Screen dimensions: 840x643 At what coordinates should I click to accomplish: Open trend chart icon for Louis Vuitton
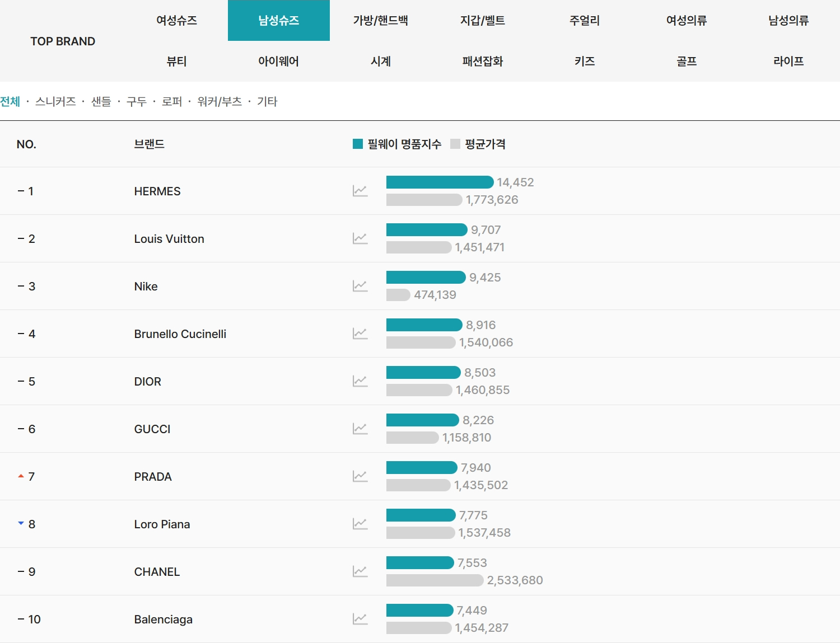tap(360, 238)
